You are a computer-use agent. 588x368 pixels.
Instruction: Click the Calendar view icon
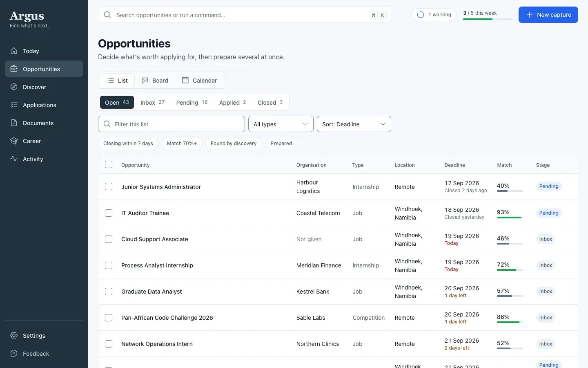[185, 80]
